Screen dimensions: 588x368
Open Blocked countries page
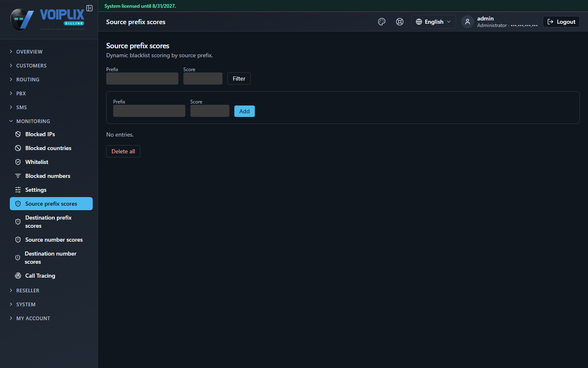(x=51, y=148)
